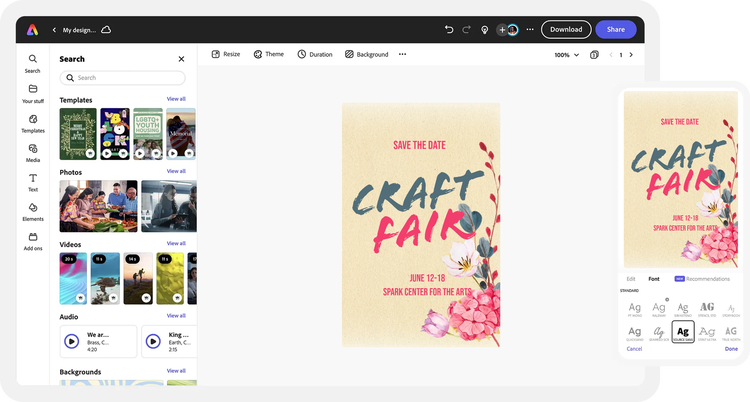Select the green Merry Christmas template

pyautogui.click(x=78, y=134)
